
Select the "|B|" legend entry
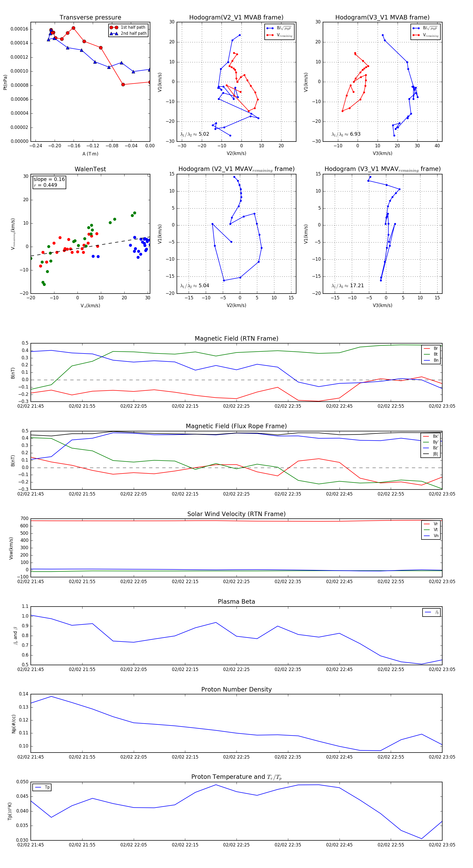[x=431, y=454]
